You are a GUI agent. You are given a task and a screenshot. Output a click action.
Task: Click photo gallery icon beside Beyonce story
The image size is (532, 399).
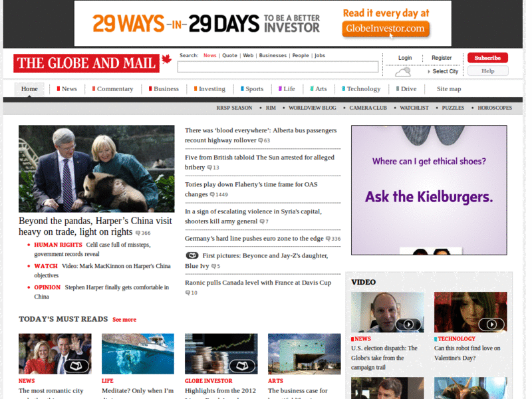coord(192,255)
